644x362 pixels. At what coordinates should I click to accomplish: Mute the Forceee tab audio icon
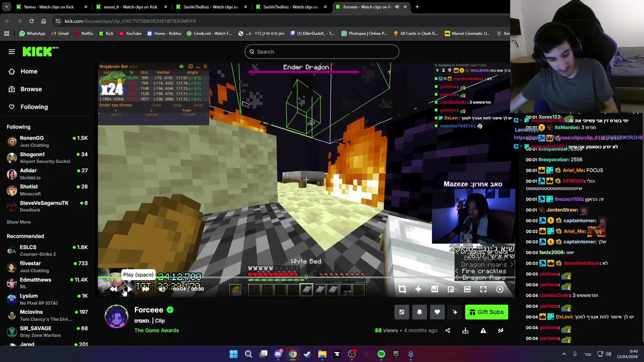[x=396, y=7]
